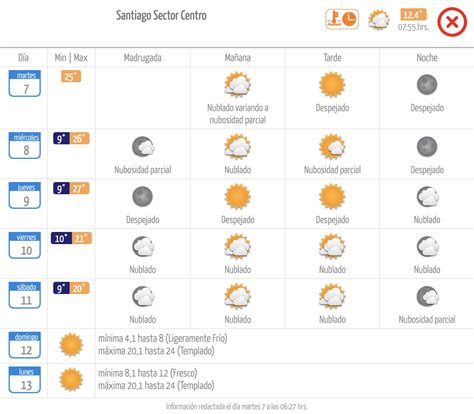This screenshot has height=414, width=474.
Task: Select the jueves 9 calendar icon
Action: [x=25, y=195]
